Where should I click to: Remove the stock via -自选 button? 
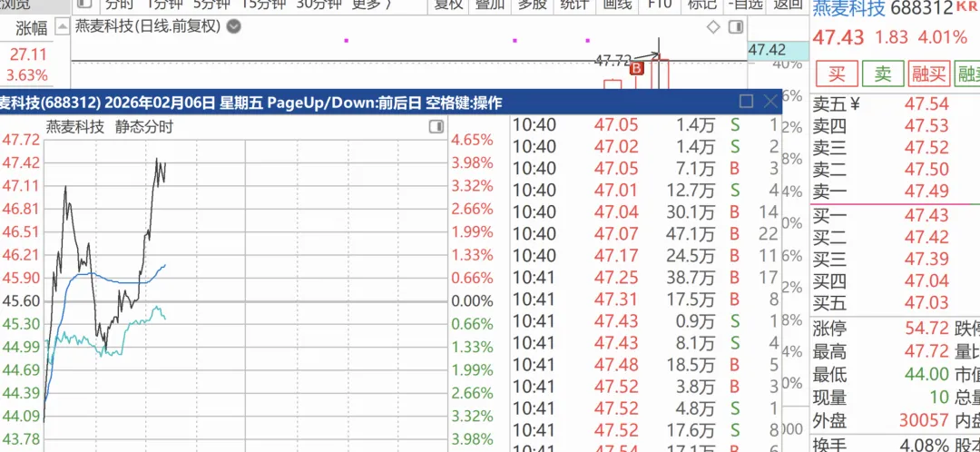pyautogui.click(x=745, y=4)
